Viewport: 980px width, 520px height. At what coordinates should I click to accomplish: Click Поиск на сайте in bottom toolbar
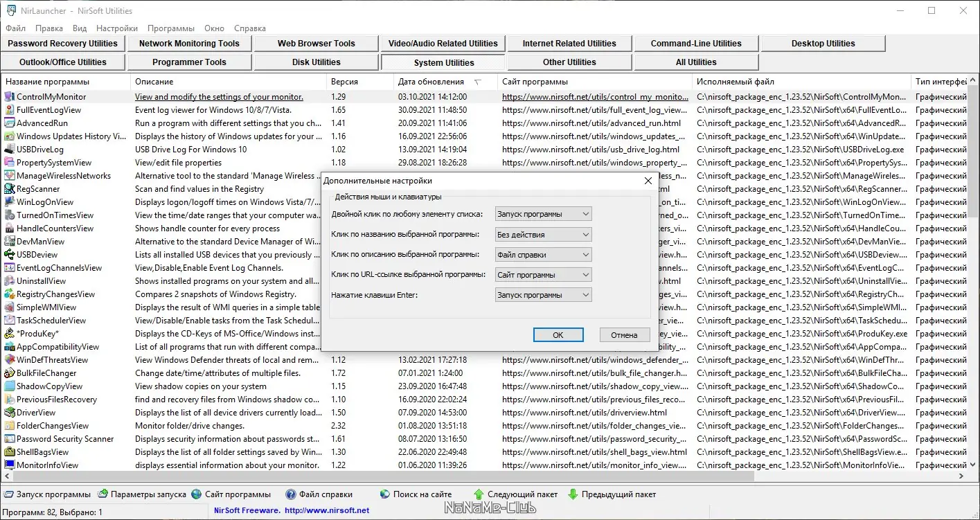(x=416, y=494)
